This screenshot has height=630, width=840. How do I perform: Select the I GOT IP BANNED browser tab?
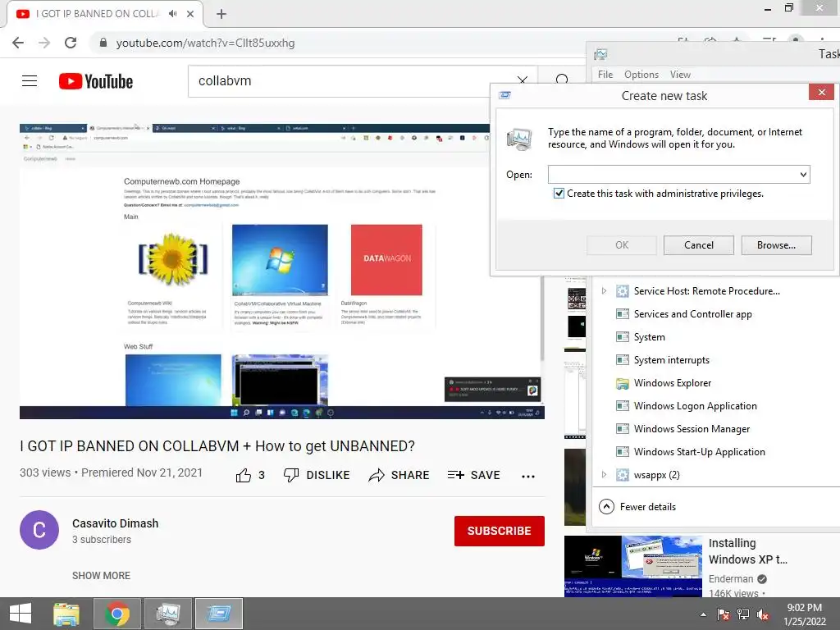click(105, 15)
